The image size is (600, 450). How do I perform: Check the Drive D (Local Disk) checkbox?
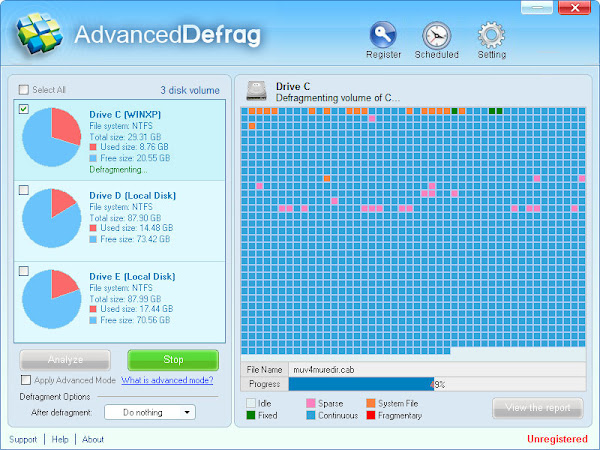[x=24, y=190]
